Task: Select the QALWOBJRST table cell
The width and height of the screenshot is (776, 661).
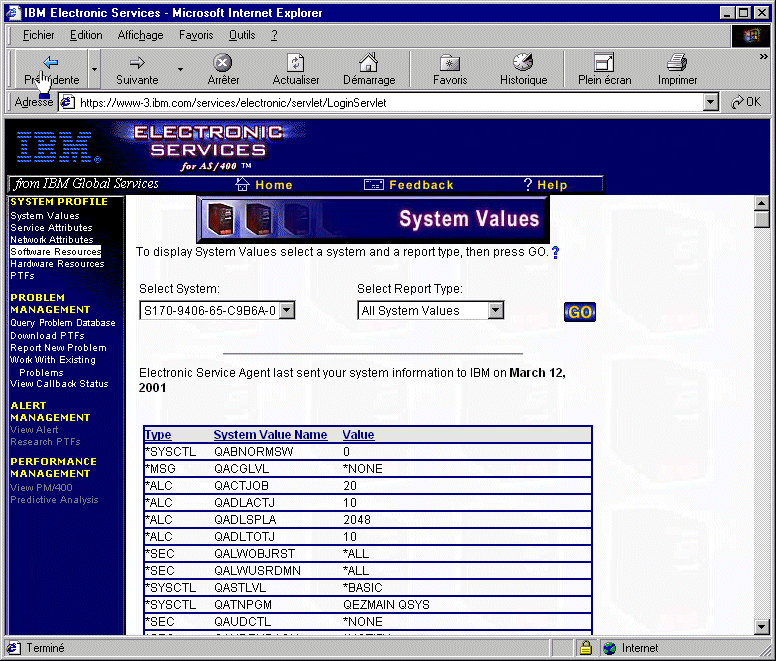Action: pyautogui.click(x=254, y=554)
